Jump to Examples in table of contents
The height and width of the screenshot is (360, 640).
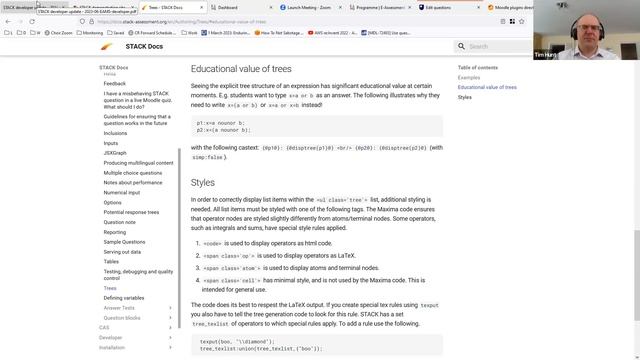coord(469,78)
